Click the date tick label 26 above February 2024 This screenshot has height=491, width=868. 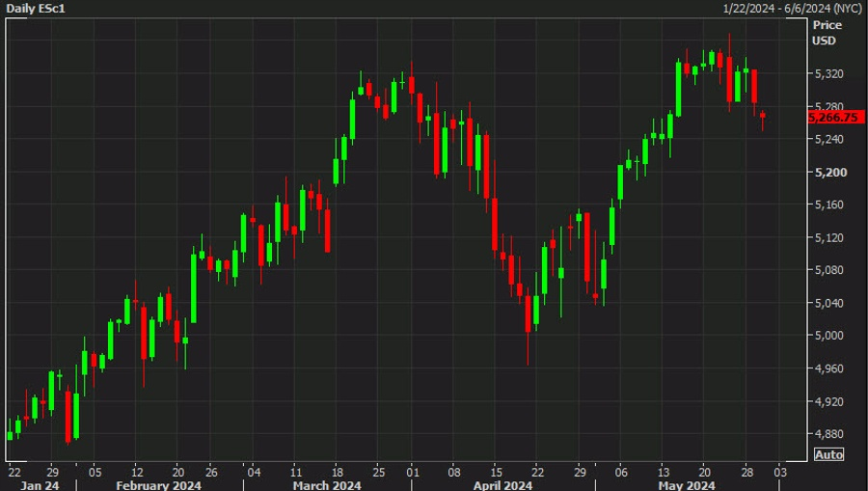211,472
